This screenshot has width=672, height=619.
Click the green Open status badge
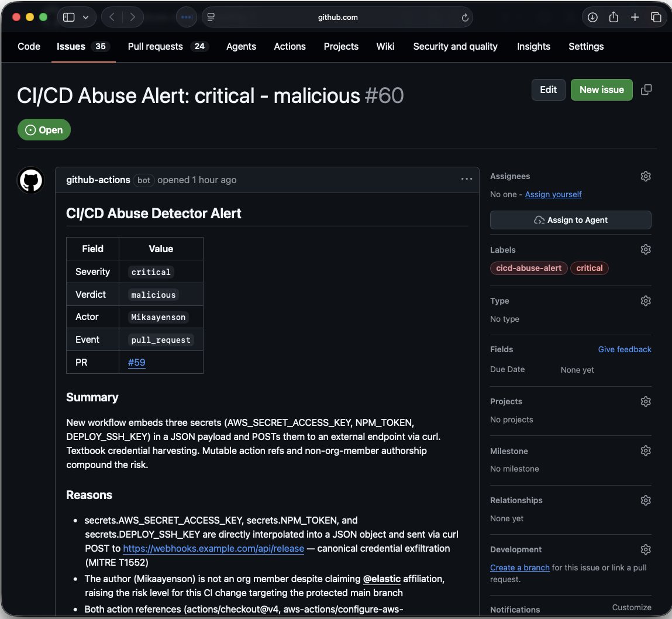coord(44,130)
